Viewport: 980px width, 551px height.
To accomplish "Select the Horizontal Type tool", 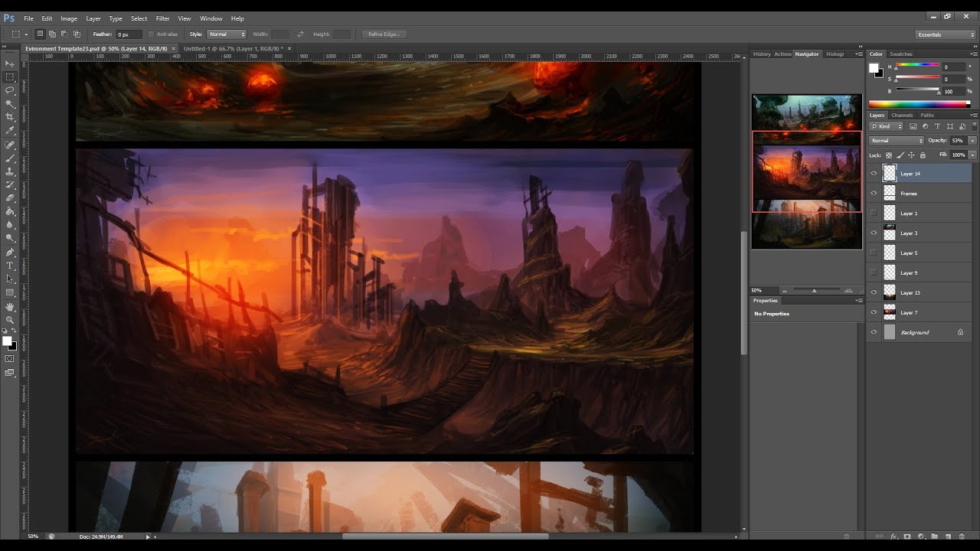I will 10,265.
